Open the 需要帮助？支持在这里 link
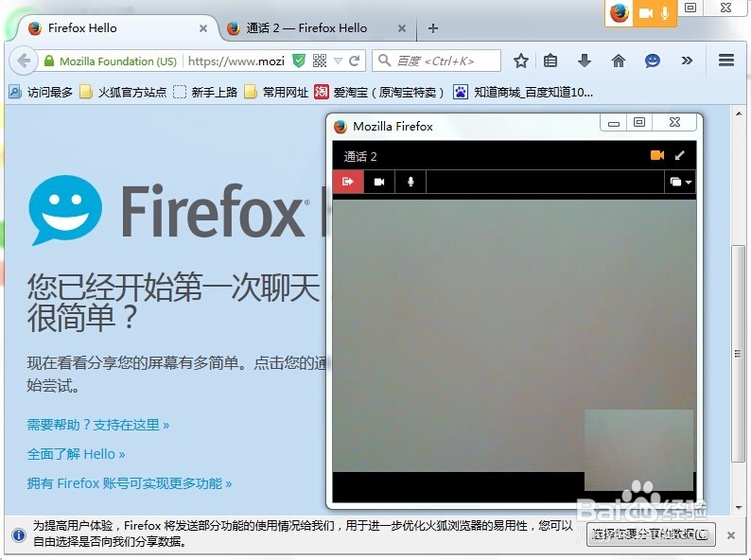The width and height of the screenshot is (751, 560). point(98,425)
